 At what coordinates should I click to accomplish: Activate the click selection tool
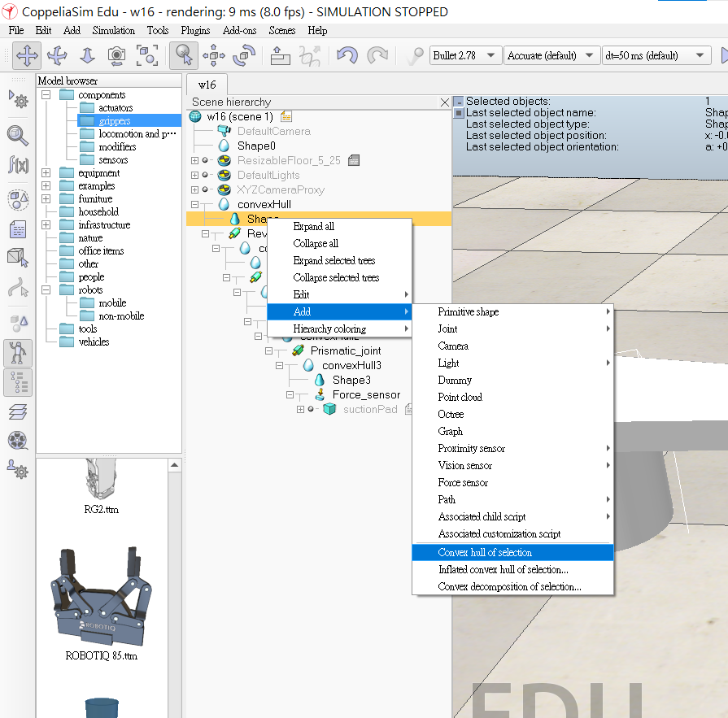click(x=184, y=55)
